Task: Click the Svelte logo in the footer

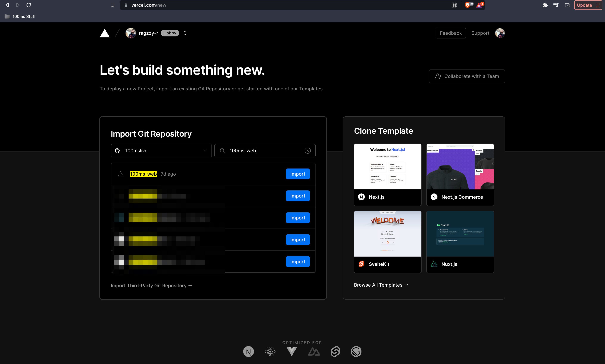Action: (335, 352)
